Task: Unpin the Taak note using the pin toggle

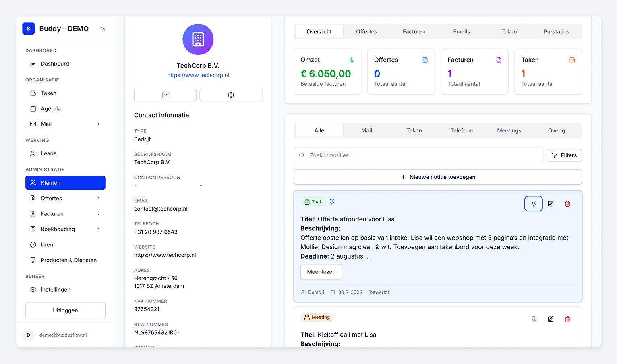Action: point(533,204)
